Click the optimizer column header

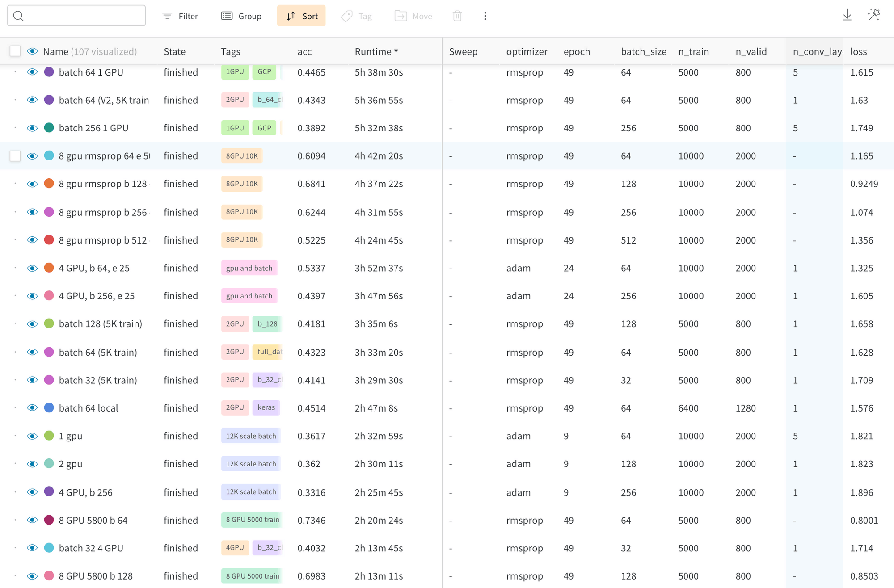pos(527,52)
